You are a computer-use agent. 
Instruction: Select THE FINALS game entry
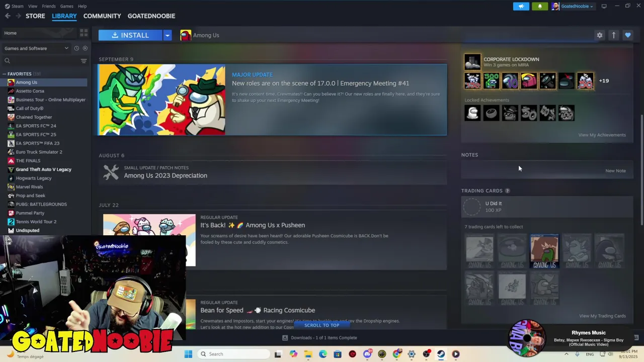pos(28,160)
